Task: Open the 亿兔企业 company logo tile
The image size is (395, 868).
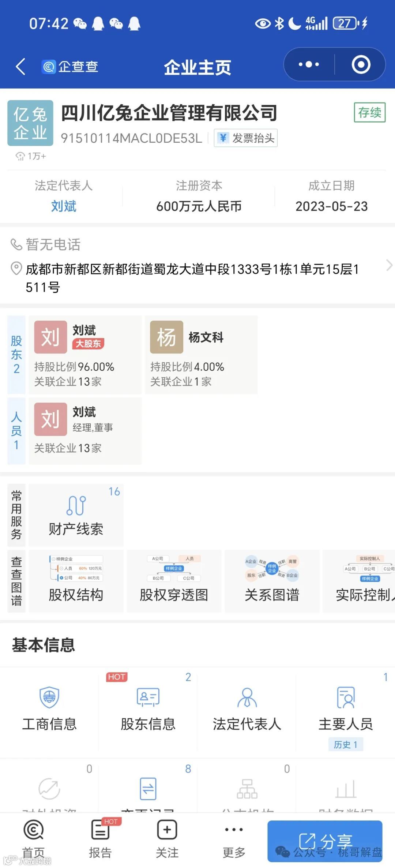Action: pyautogui.click(x=30, y=123)
